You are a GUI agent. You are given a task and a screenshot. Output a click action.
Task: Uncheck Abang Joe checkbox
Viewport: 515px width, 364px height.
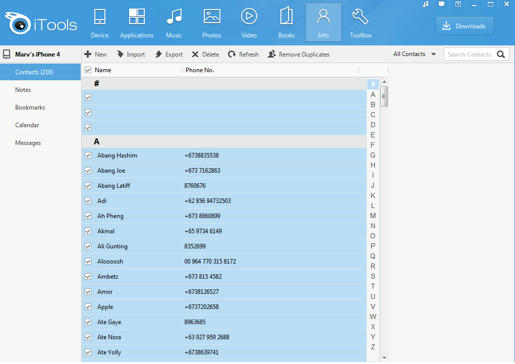[x=88, y=171]
